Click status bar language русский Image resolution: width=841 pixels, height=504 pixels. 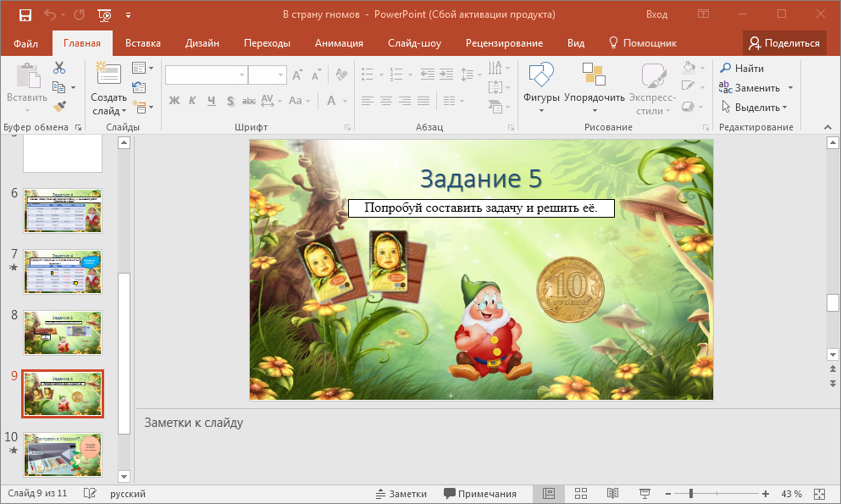(128, 494)
